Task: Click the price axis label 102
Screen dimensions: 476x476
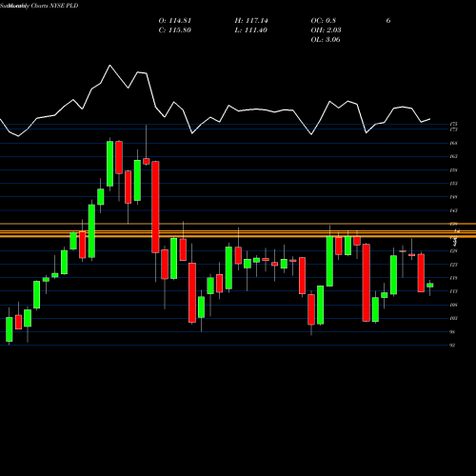Action: (x=453, y=318)
